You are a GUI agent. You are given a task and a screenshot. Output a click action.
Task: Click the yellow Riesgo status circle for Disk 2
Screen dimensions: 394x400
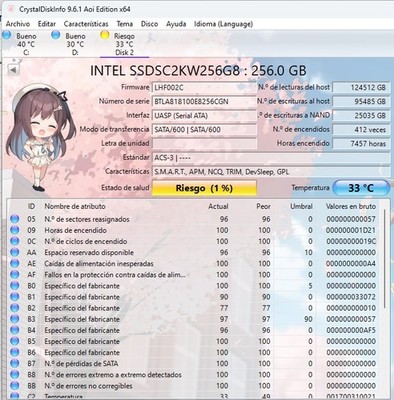[105, 35]
